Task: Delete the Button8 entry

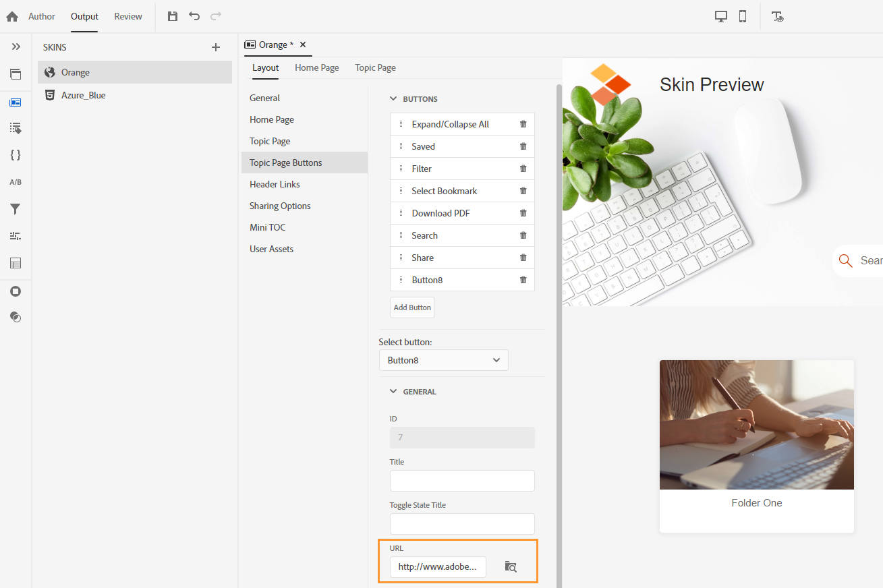Action: pyautogui.click(x=523, y=280)
